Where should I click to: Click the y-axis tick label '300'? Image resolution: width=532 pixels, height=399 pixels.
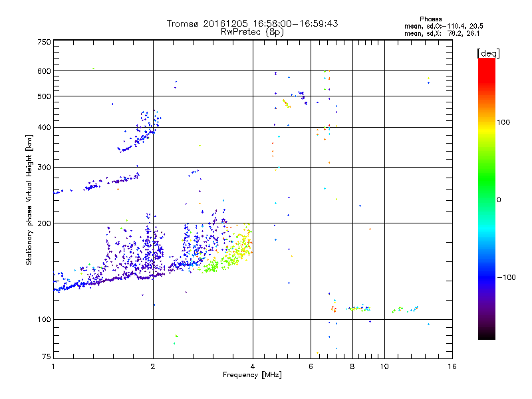pos(44,168)
